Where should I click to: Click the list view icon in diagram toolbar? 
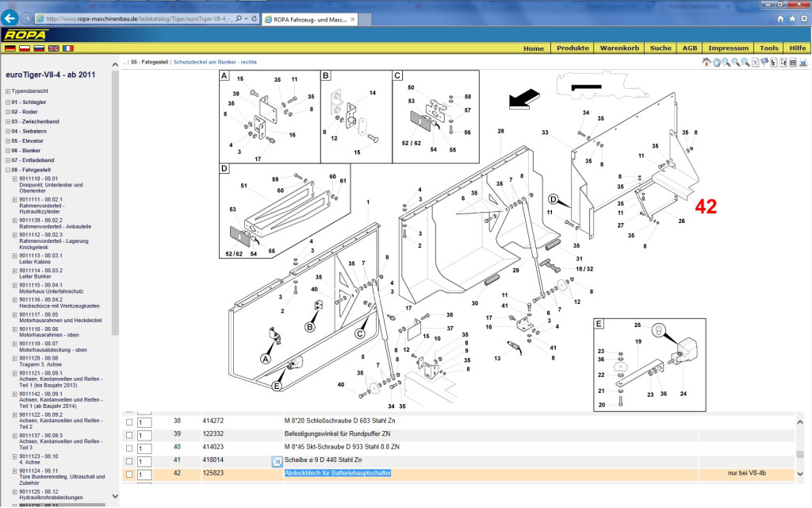click(793, 62)
